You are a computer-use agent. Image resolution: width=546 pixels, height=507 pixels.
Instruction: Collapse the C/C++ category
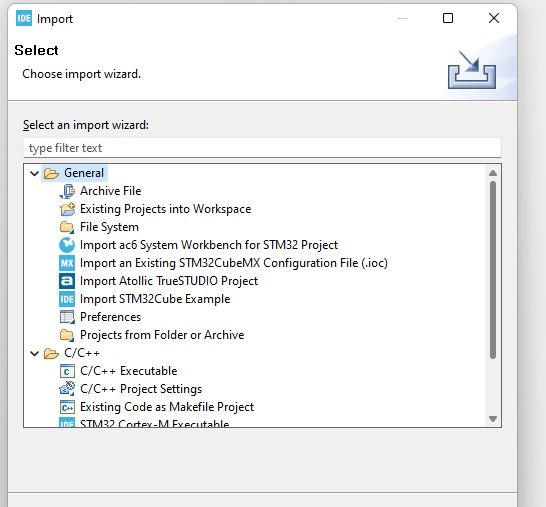pyautogui.click(x=34, y=353)
